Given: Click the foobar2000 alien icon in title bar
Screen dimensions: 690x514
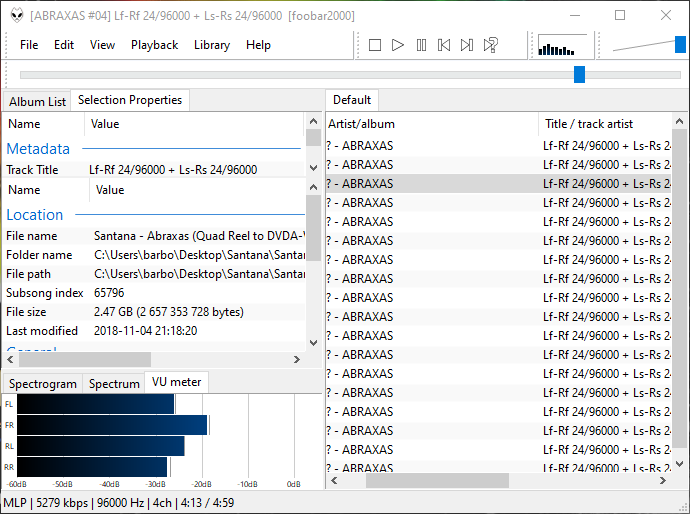Looking at the screenshot, I should [x=17, y=15].
